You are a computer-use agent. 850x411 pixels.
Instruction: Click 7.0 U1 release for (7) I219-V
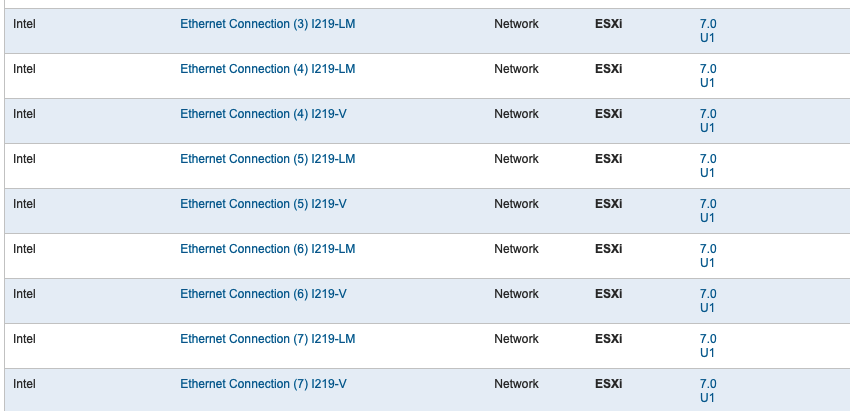coord(708,391)
